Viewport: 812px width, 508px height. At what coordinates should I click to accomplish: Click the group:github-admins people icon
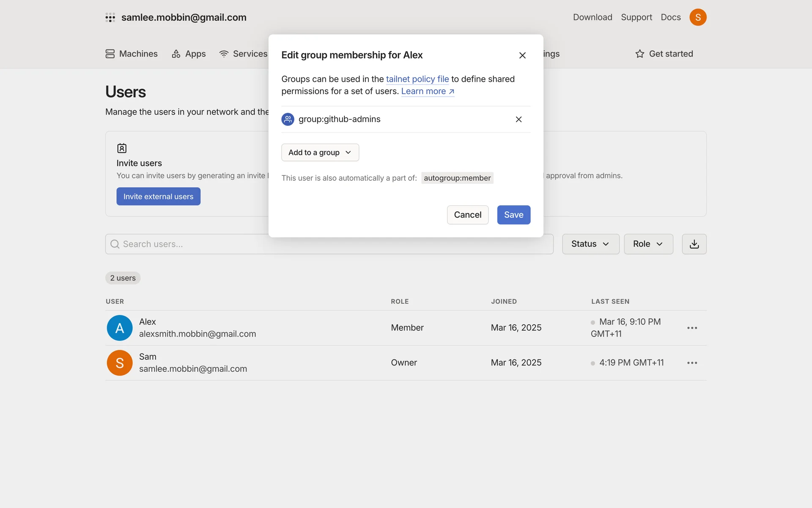coord(288,119)
